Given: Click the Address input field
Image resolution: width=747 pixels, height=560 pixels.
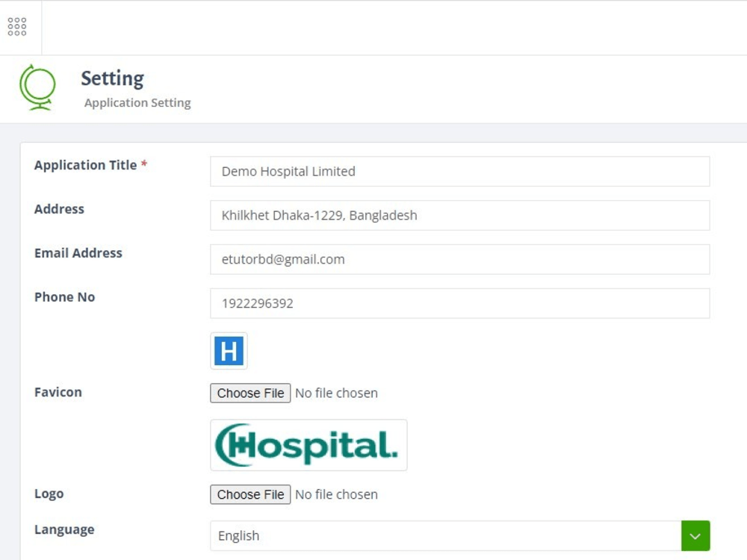Looking at the screenshot, I should [459, 215].
